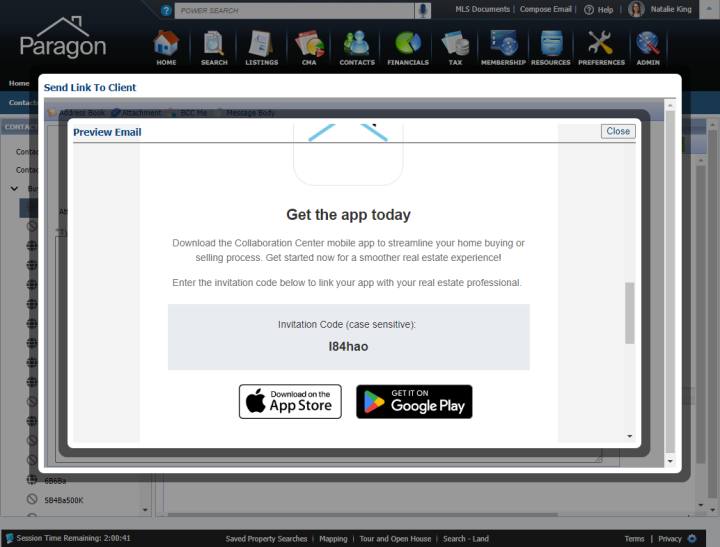This screenshot has height=547, width=720.
Task: Activate the voice search microphone icon
Action: [422, 10]
